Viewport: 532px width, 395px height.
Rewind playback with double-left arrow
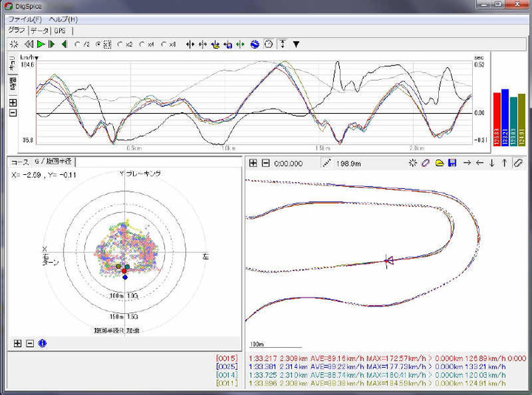[x=29, y=44]
